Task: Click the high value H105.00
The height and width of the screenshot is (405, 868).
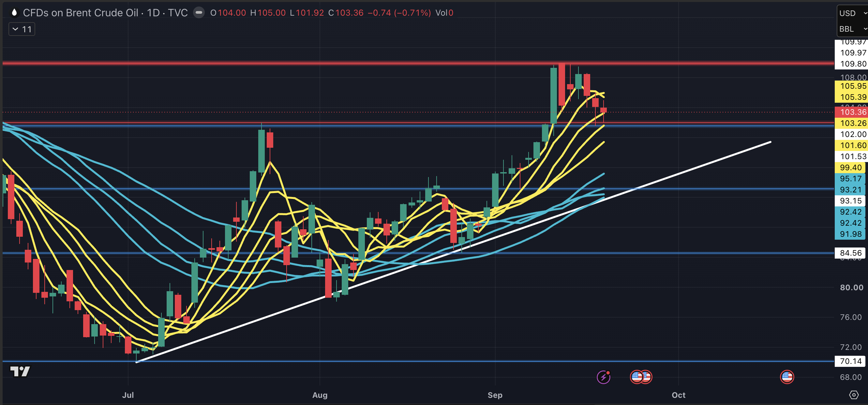Action: (x=268, y=13)
